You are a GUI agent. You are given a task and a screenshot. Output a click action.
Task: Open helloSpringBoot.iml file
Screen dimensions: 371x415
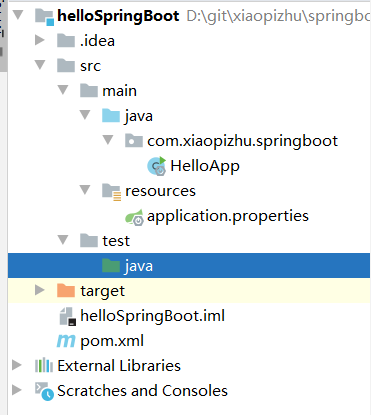click(x=153, y=316)
